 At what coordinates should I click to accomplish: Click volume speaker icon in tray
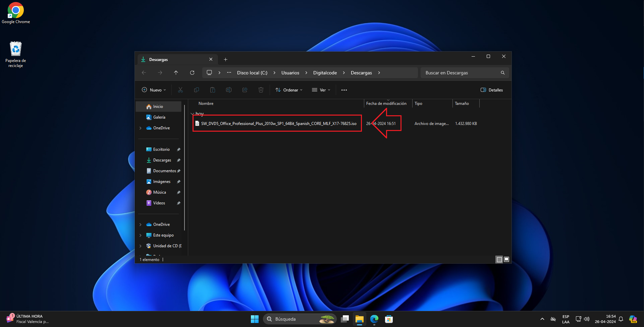coord(587,319)
